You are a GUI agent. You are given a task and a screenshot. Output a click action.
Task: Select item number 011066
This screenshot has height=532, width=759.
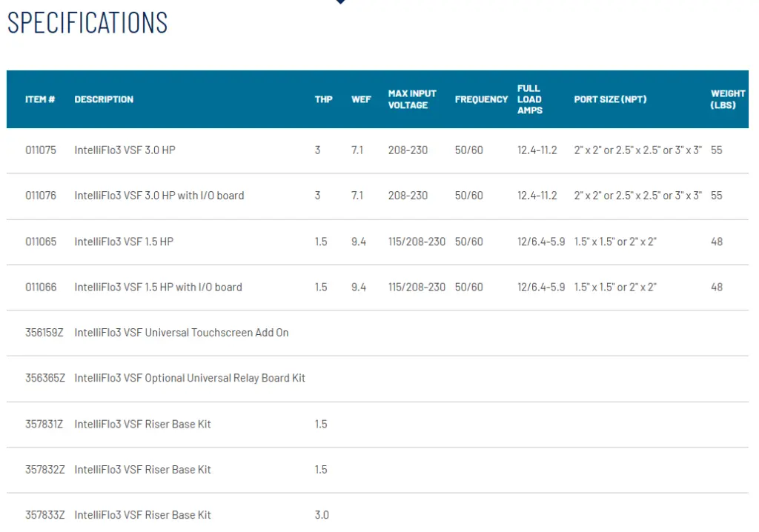click(x=41, y=287)
